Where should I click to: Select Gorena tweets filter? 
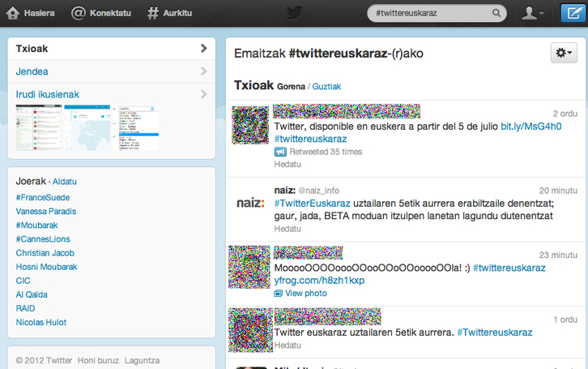click(291, 87)
